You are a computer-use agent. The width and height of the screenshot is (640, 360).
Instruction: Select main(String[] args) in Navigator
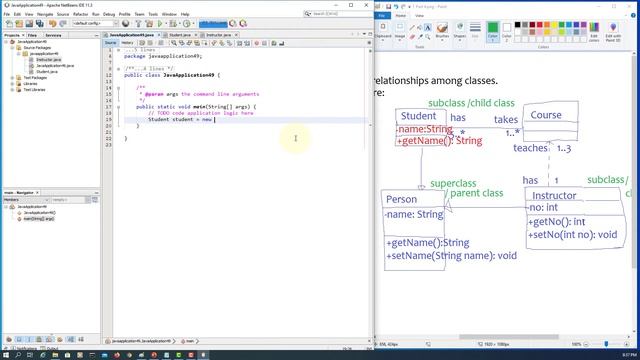38,219
